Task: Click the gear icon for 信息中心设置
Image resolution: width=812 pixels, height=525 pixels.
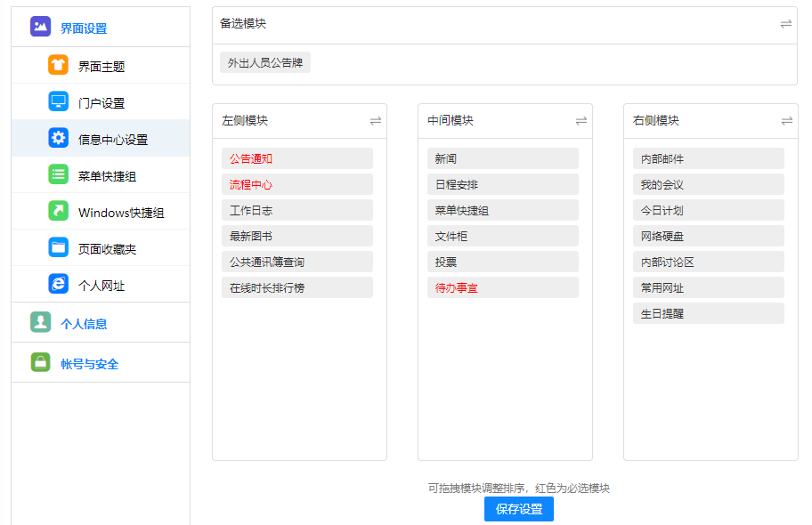Action: [x=58, y=138]
